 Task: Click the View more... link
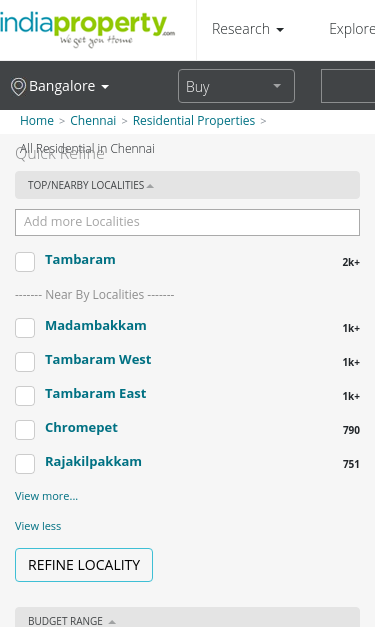tap(46, 496)
